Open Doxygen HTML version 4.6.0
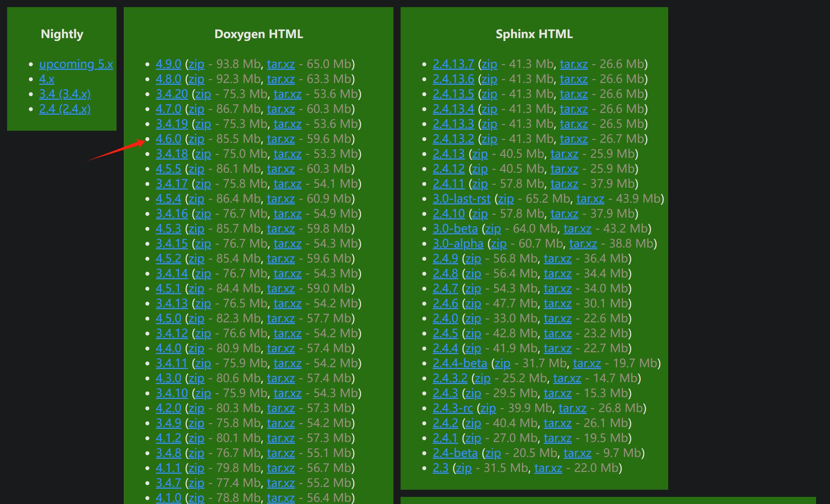 point(168,139)
